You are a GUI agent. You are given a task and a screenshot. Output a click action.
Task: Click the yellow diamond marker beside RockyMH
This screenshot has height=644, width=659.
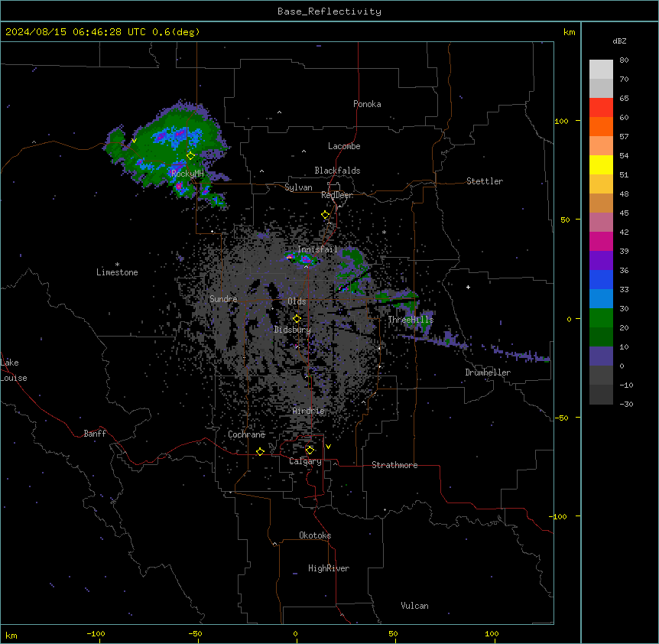click(x=191, y=156)
